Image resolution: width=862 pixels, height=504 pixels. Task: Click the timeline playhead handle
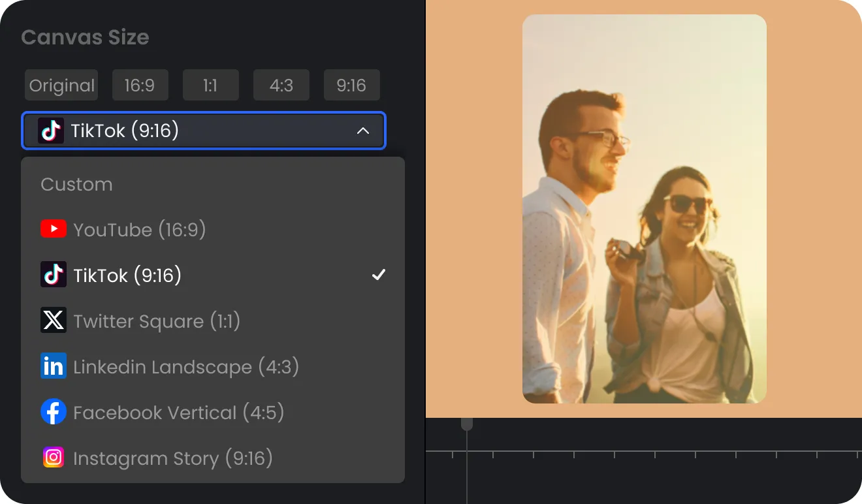pyautogui.click(x=467, y=424)
